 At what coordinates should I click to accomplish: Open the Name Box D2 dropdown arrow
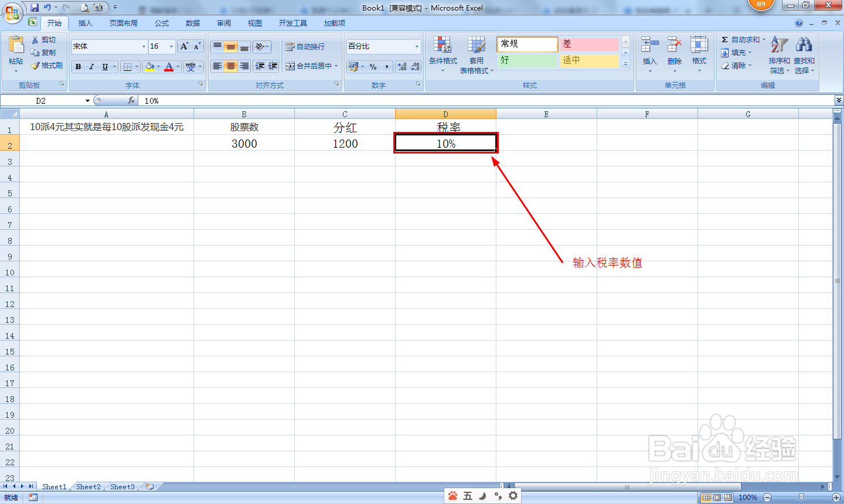click(87, 101)
